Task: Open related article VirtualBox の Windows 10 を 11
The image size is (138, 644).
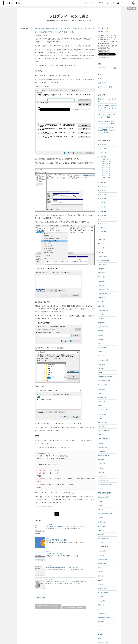Action: 66,526
